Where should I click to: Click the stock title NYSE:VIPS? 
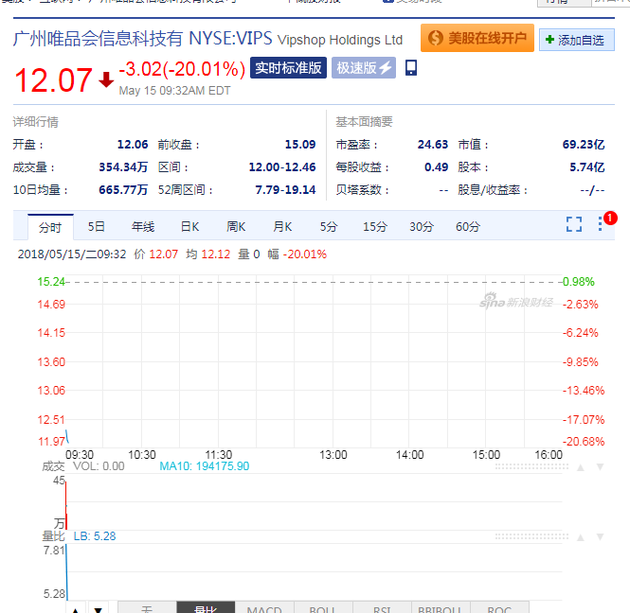point(230,39)
